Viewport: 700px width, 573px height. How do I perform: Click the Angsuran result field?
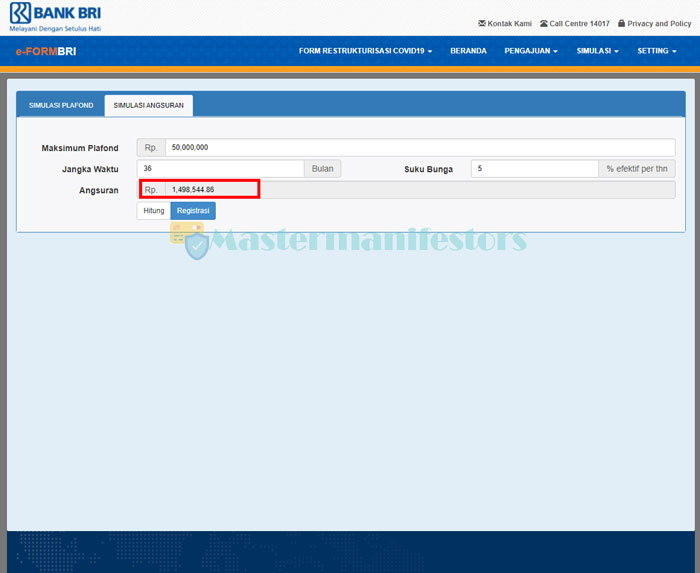[x=420, y=190]
